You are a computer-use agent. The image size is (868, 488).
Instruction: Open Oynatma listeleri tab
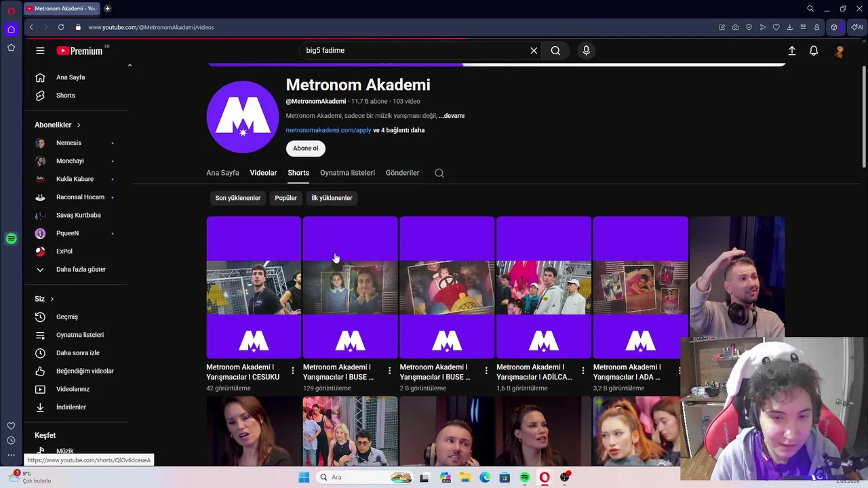point(347,173)
